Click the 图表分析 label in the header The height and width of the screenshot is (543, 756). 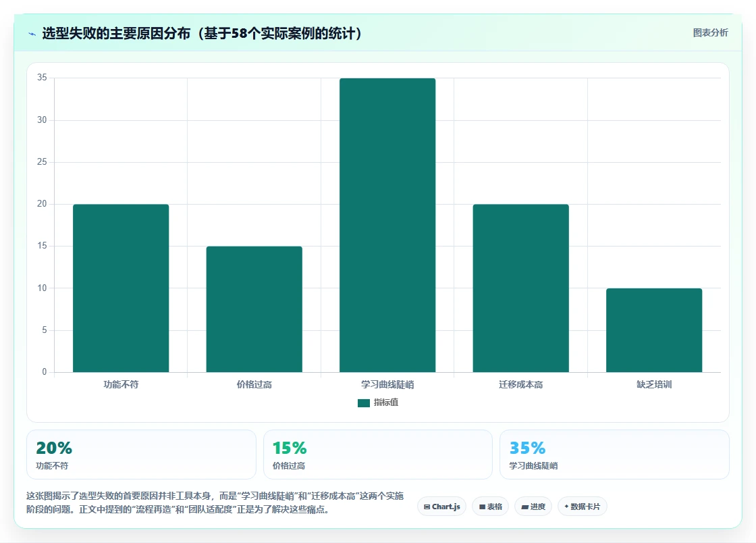[710, 33]
